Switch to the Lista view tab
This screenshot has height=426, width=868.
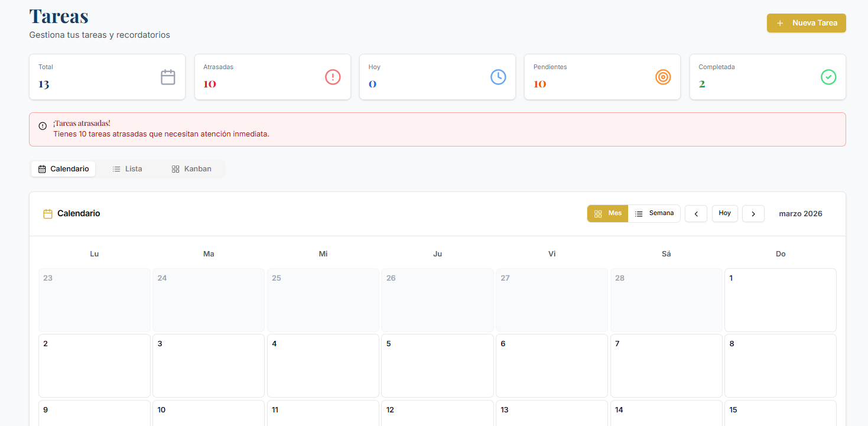(127, 169)
